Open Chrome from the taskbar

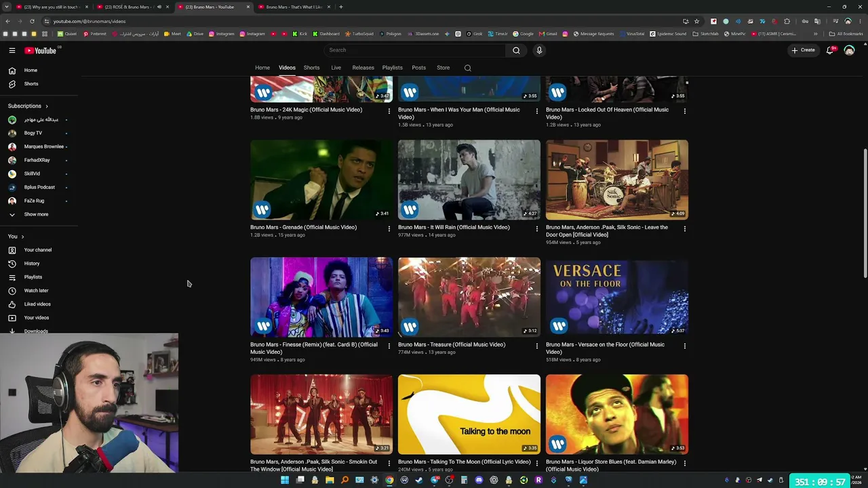coord(389,481)
